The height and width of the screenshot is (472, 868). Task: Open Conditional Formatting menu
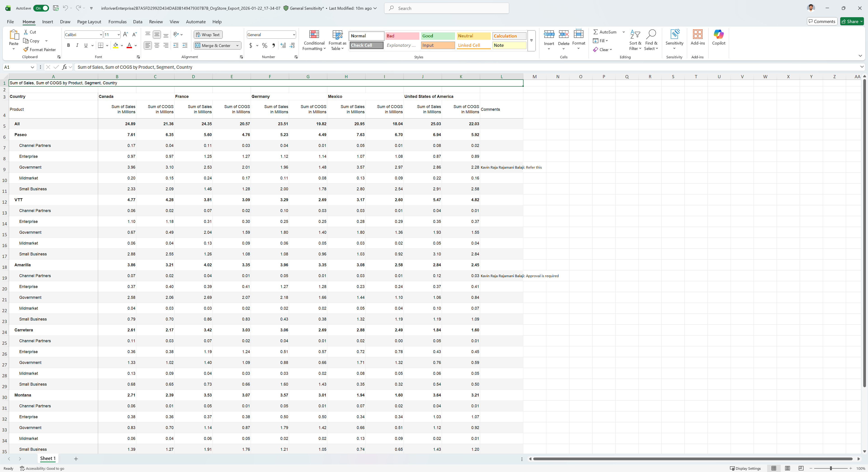[314, 40]
